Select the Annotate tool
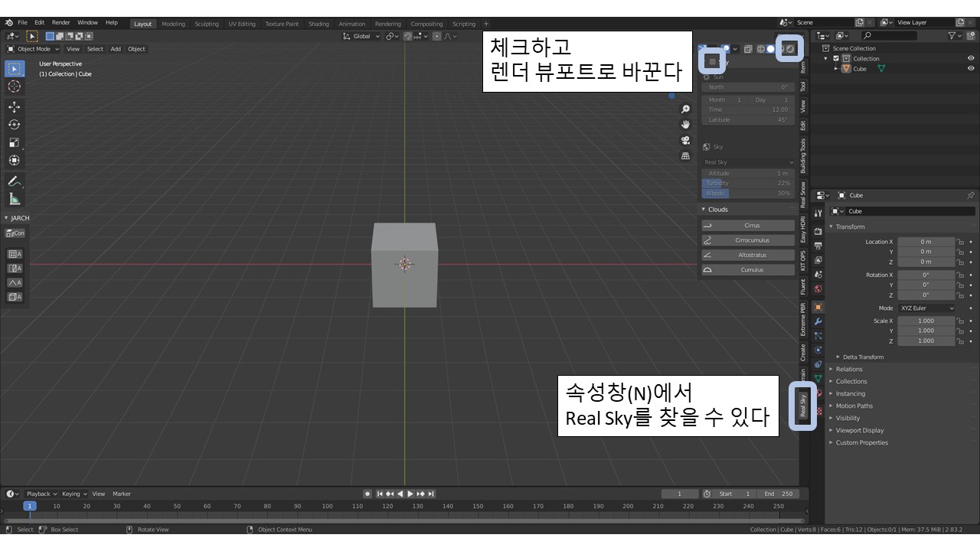The height and width of the screenshot is (551, 980). (15, 181)
